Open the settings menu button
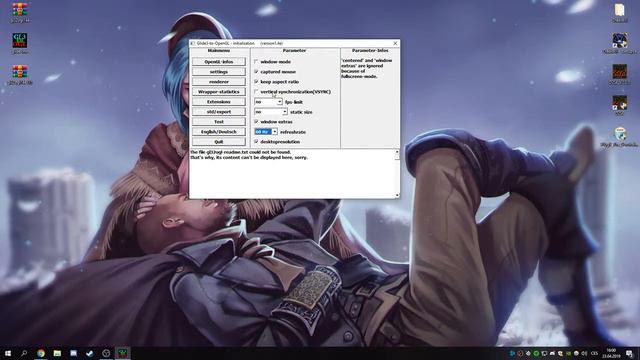 [x=219, y=72]
